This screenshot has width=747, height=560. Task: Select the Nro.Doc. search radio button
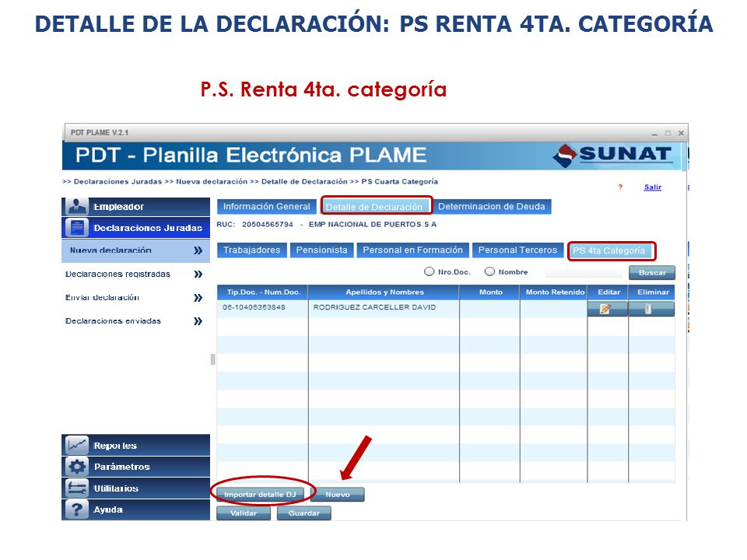click(x=430, y=271)
